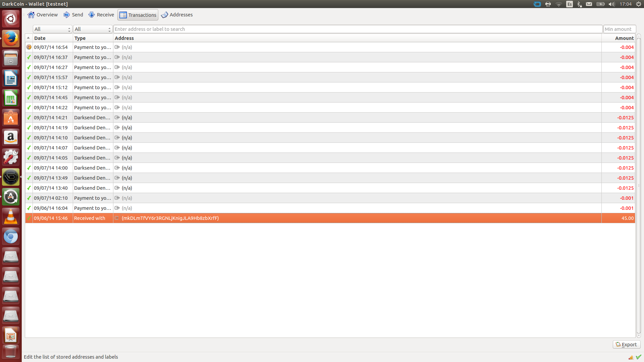Switch to the Receive tab
Screen dimensions: 644x362
pos(101,15)
